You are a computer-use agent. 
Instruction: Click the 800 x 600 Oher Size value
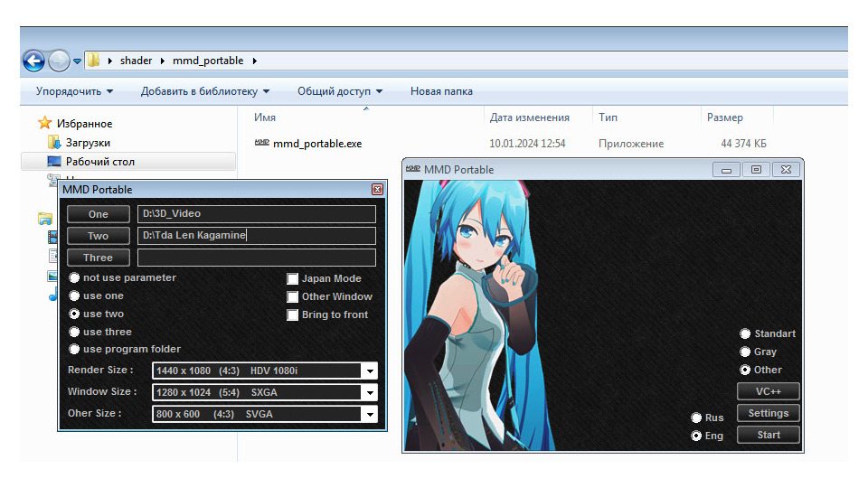point(257,414)
